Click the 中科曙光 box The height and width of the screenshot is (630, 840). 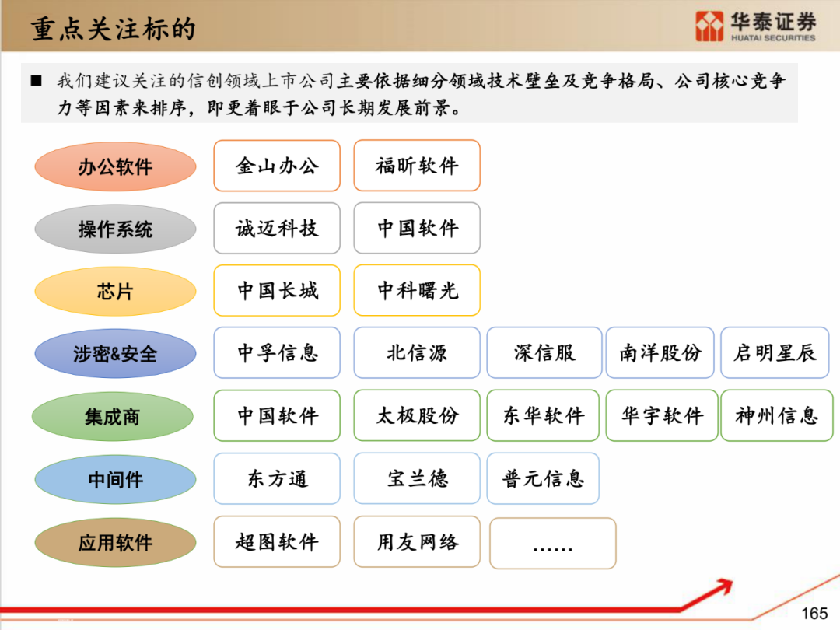(x=417, y=290)
